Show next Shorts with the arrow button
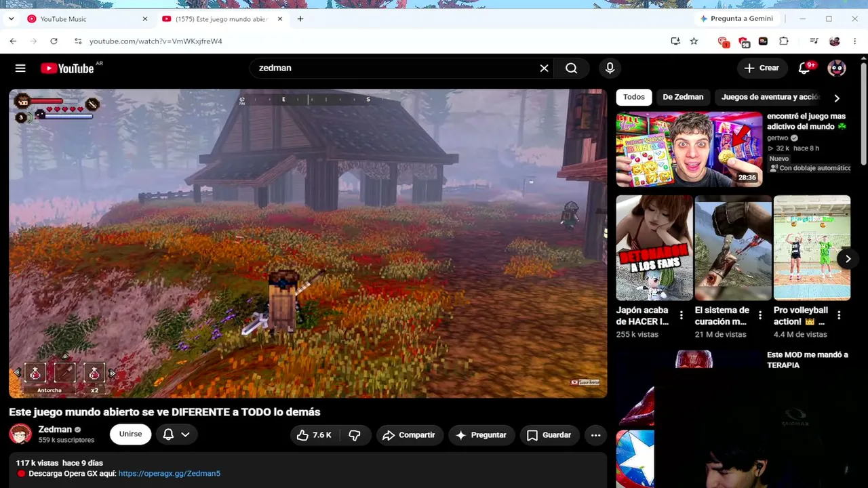Viewport: 868px width, 488px height. [848, 259]
